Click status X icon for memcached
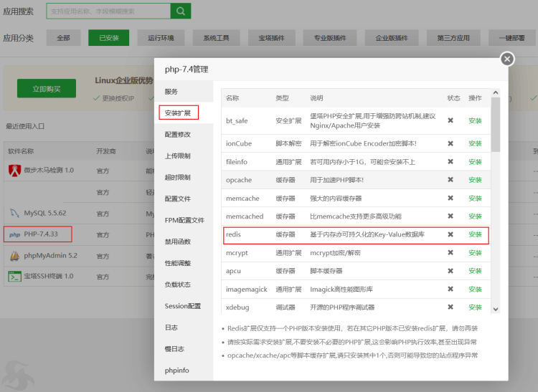This screenshot has width=538, height=392. pyautogui.click(x=450, y=216)
